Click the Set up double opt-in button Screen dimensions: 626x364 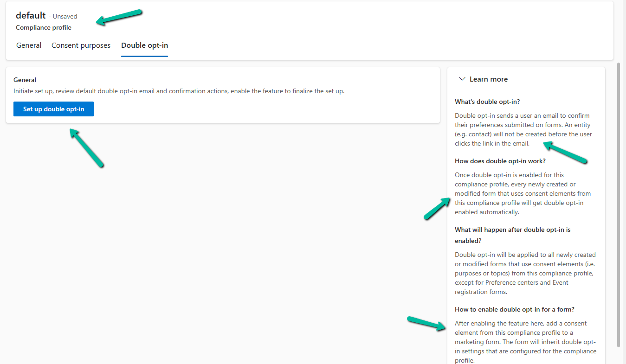click(53, 109)
